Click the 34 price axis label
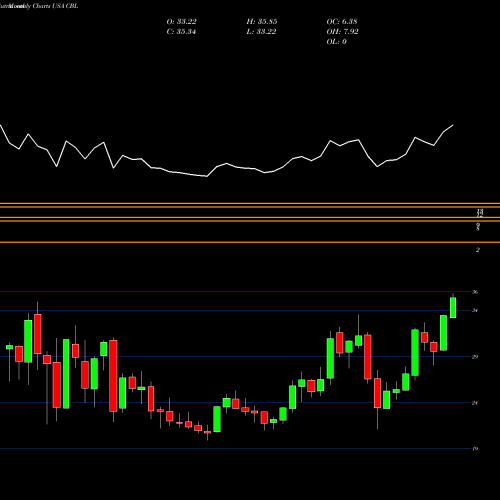Image resolution: width=500 pixels, height=500 pixels. [475, 311]
